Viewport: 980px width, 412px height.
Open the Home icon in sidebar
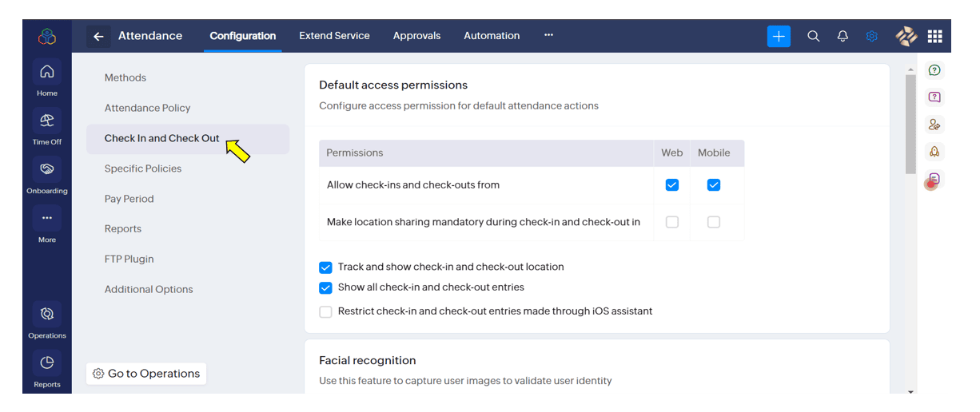(x=47, y=72)
